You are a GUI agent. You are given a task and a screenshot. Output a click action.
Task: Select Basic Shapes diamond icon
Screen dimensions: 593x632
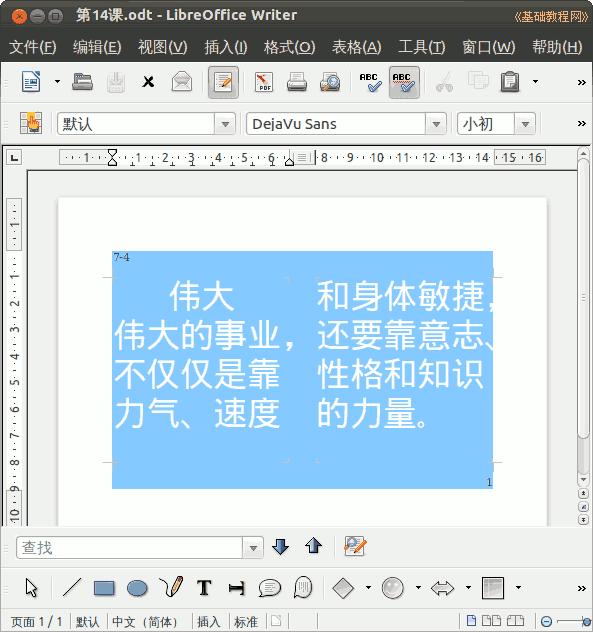tap(343, 588)
